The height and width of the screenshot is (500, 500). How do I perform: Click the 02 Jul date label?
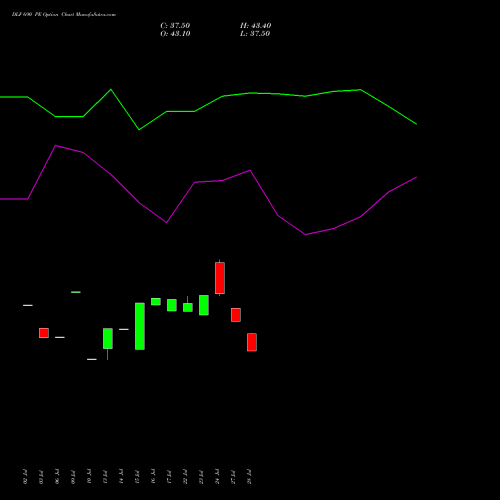tap(25, 477)
